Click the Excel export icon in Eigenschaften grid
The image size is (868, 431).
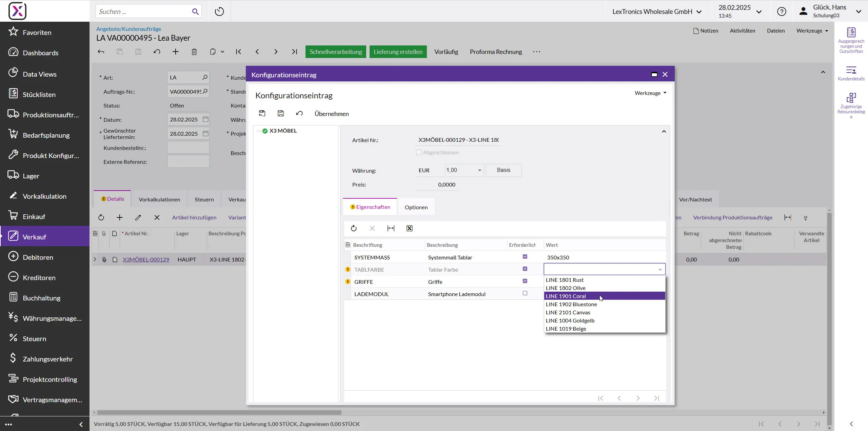point(409,228)
